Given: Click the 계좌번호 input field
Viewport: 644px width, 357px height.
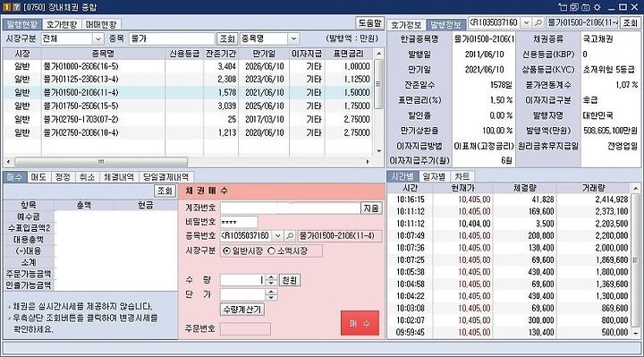Looking at the screenshot, I should point(290,208).
